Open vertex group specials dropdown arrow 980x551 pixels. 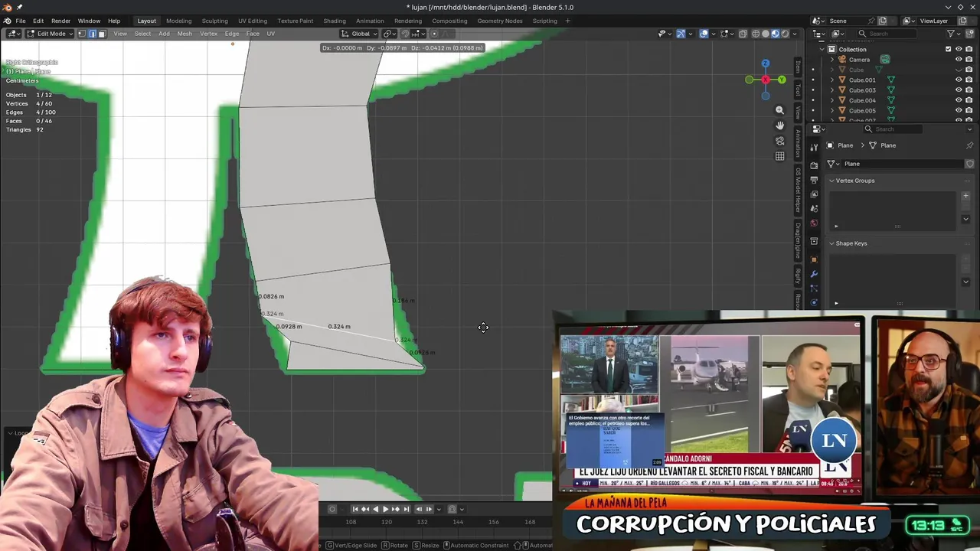coord(965,219)
